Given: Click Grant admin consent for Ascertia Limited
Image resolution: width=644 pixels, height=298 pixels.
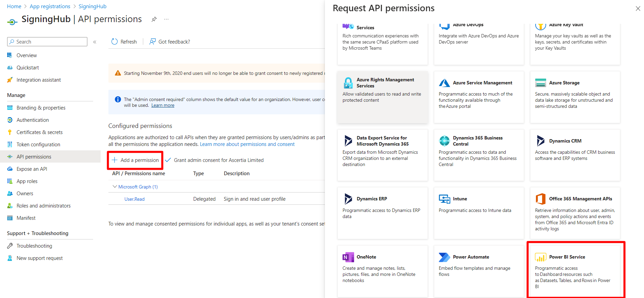Looking at the screenshot, I should [214, 160].
